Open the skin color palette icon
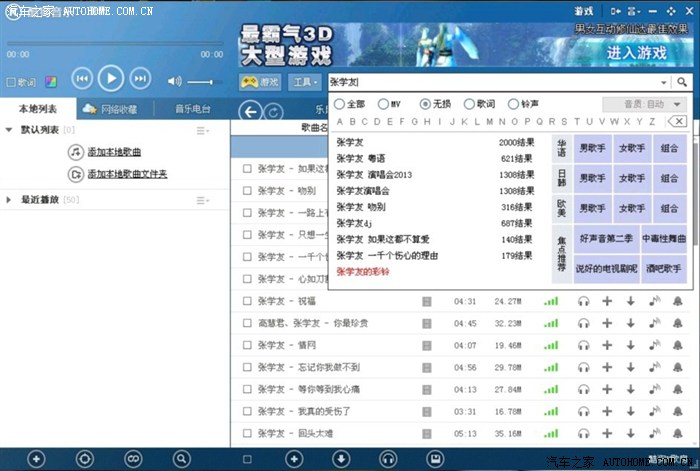700x471 pixels. click(x=51, y=82)
